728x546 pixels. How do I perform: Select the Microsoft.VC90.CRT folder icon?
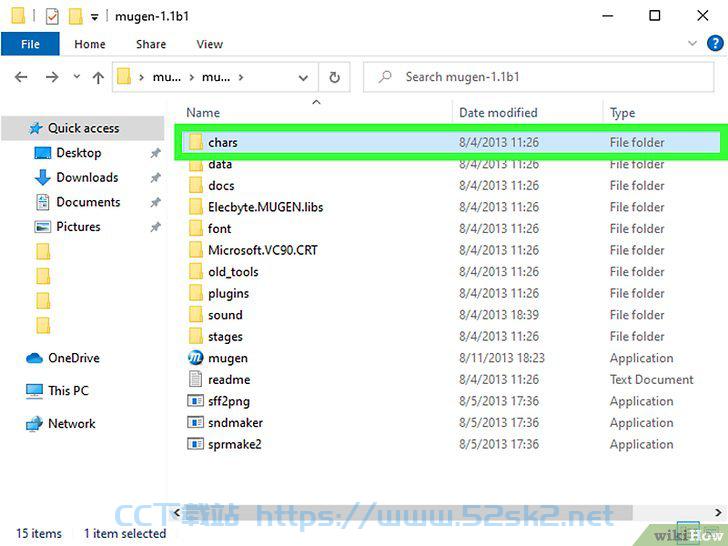click(x=196, y=250)
